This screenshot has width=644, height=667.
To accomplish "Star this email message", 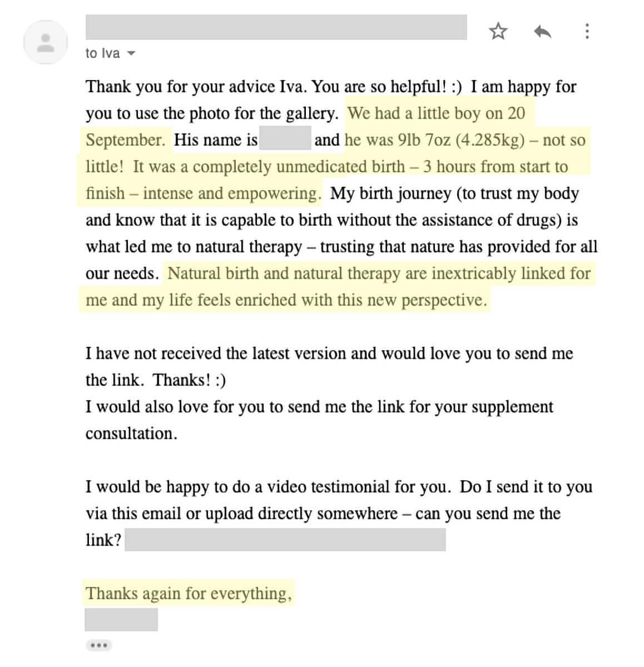I will tap(498, 31).
